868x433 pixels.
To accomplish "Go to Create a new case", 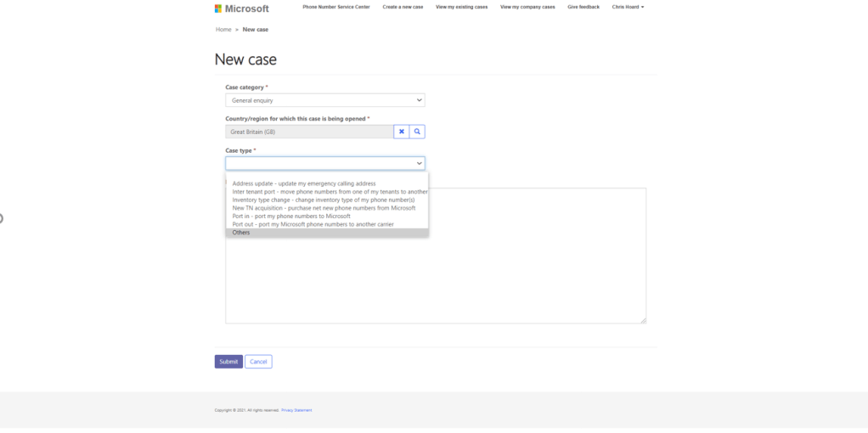I will coord(403,7).
